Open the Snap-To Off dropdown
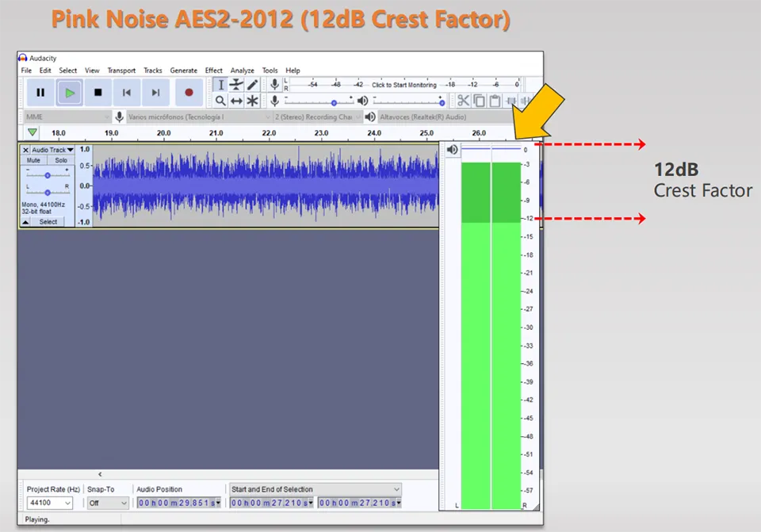 [x=107, y=503]
